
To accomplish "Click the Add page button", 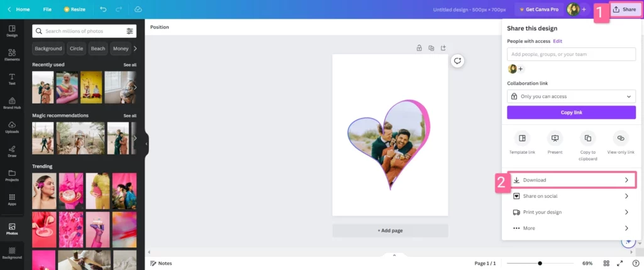I will click(390, 230).
